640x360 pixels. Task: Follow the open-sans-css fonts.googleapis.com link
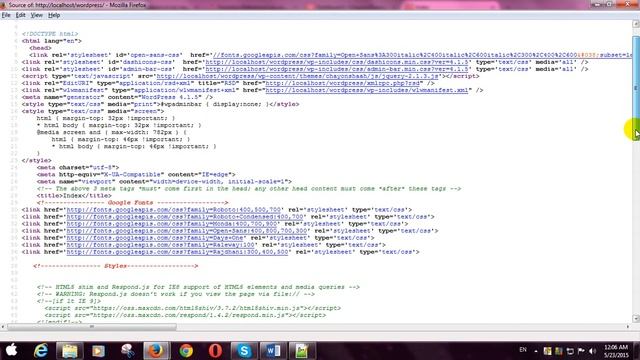coord(422,55)
